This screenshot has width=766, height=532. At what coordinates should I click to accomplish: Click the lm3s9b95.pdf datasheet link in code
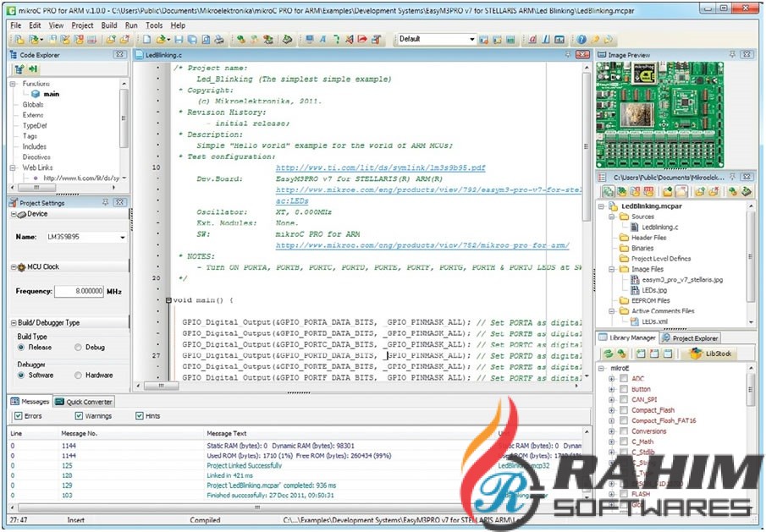tap(380, 168)
